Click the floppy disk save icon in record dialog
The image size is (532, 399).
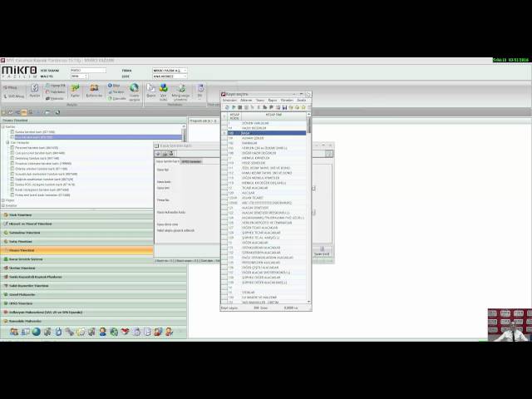point(284,107)
